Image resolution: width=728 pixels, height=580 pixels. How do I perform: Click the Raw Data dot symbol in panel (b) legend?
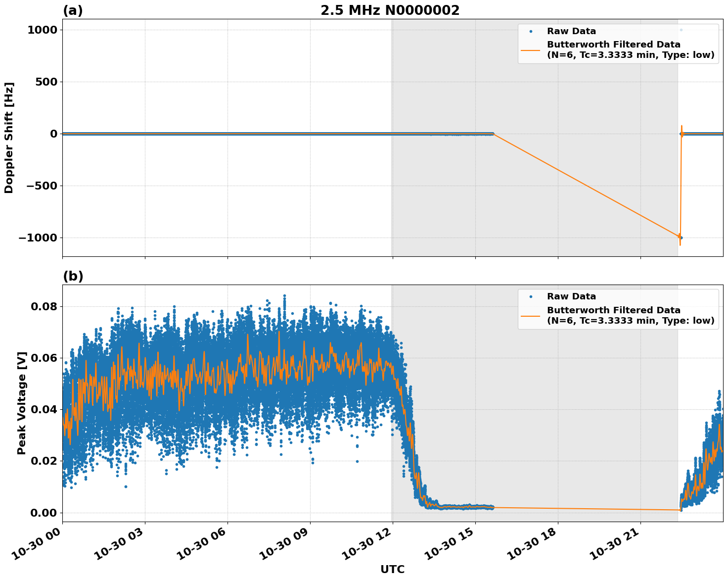click(532, 296)
